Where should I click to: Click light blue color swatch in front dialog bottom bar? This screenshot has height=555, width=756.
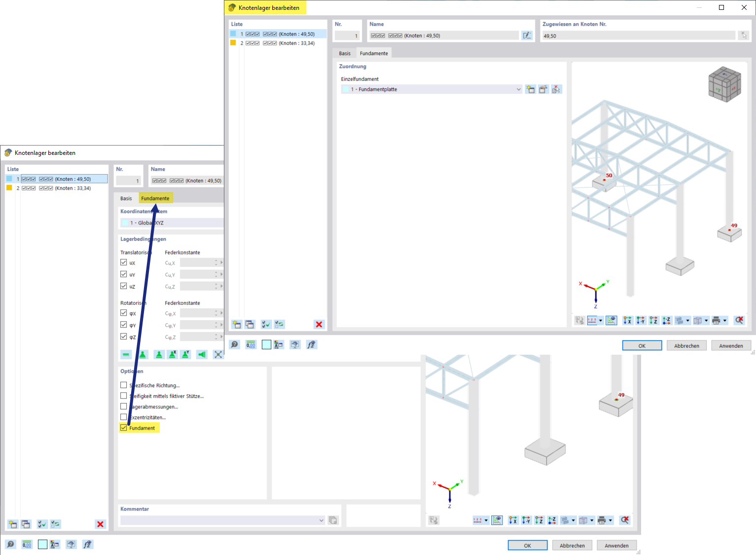click(x=266, y=345)
